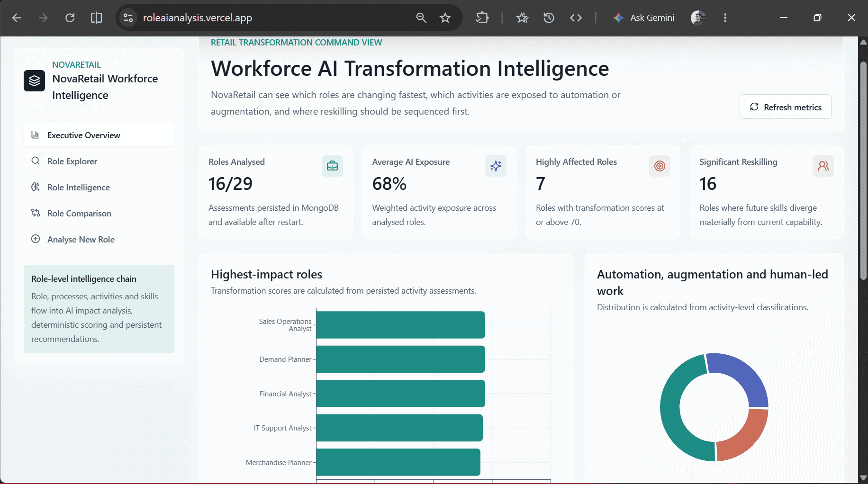Viewport: 868px width, 484px height.
Task: Click the briefcase icon on Roles Analysed card
Action: pyautogui.click(x=332, y=166)
